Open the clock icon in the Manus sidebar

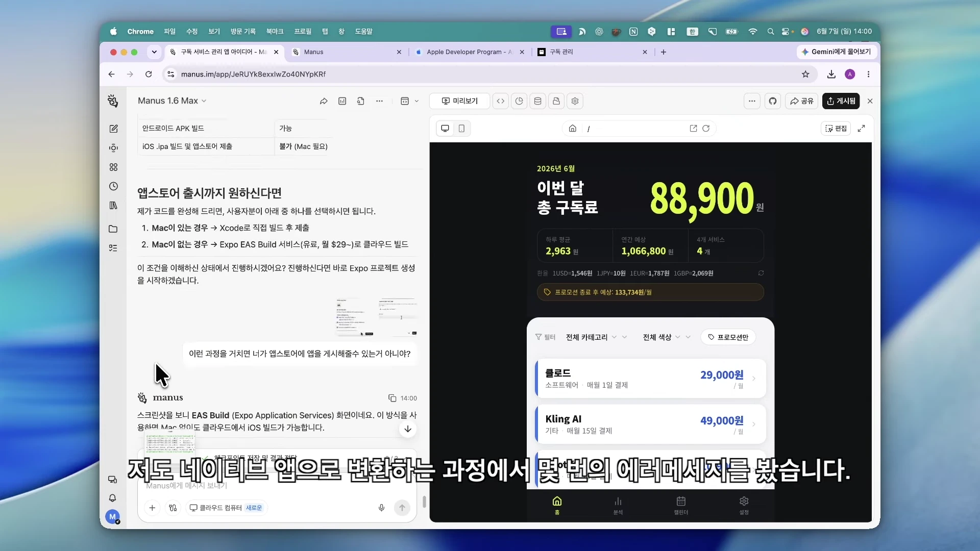pos(113,186)
